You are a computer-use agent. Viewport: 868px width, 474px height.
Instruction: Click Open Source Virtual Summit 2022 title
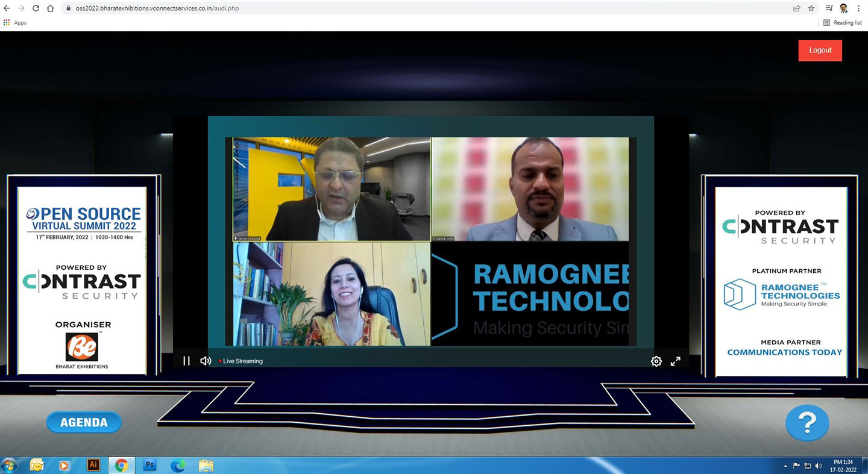click(x=83, y=219)
